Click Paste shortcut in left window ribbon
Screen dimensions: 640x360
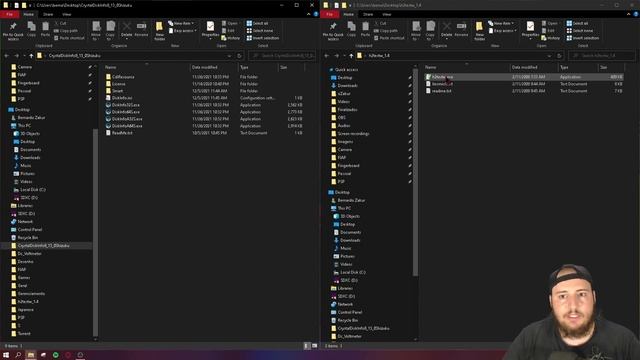pyautogui.click(x=69, y=38)
